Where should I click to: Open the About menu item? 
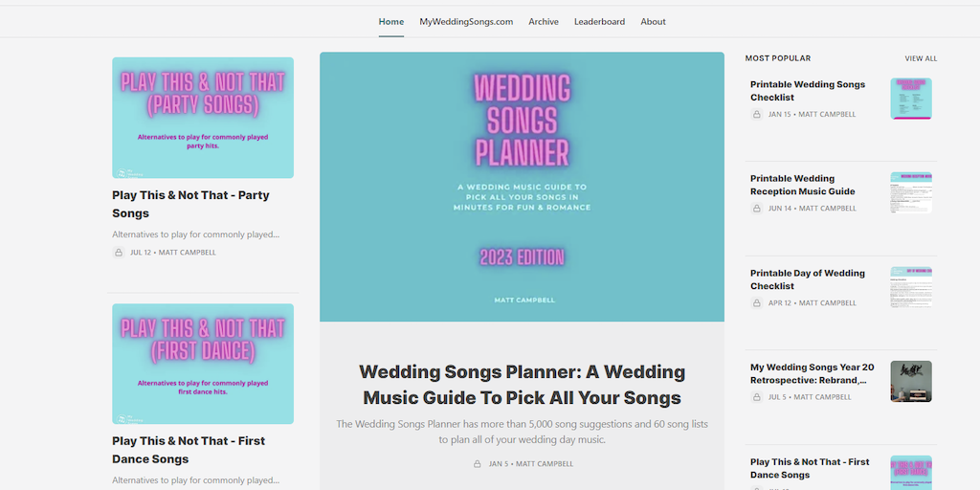[x=653, y=22]
